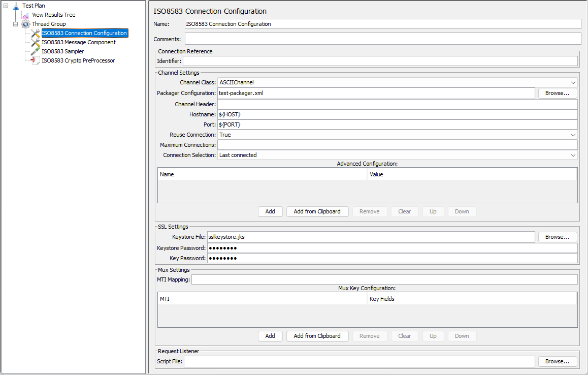This screenshot has width=588, height=375.
Task: Click the ISO8583 Crypto PreProcessor icon
Action: 35,60
